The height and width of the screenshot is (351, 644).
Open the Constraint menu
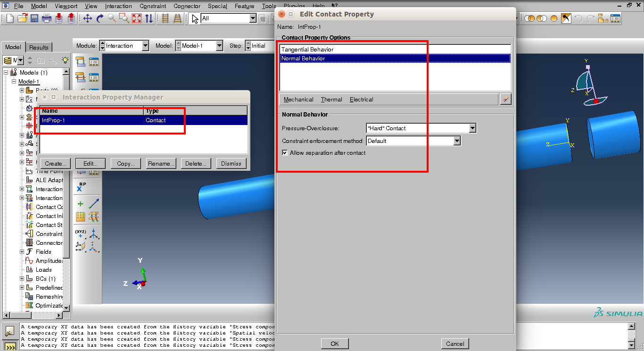(153, 6)
